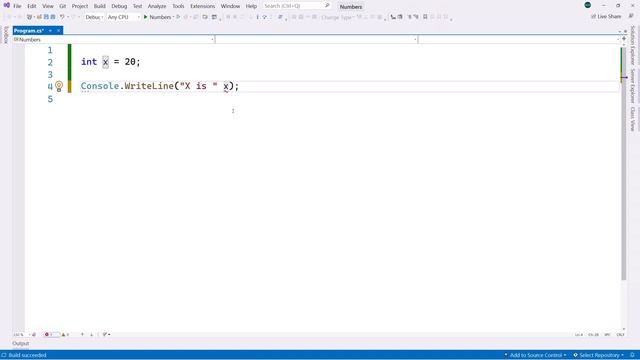
Task: Open the Toolbox side tab
Action: coord(6,35)
